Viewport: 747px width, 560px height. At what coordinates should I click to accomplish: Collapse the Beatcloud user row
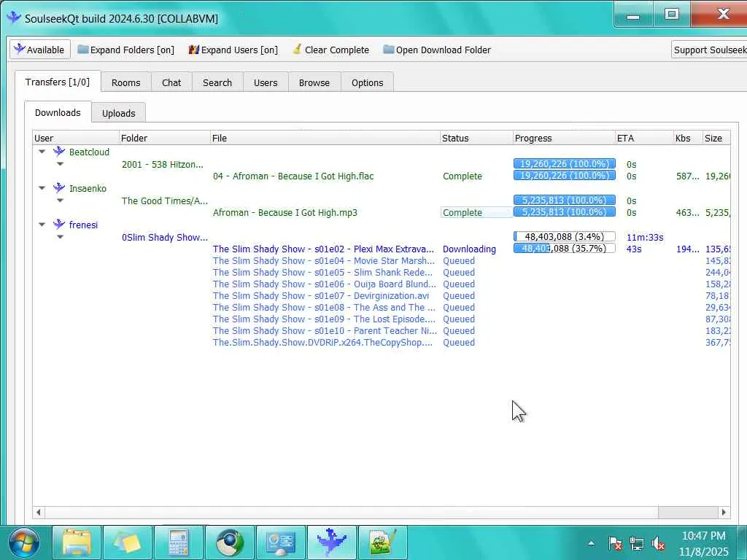pos(42,152)
